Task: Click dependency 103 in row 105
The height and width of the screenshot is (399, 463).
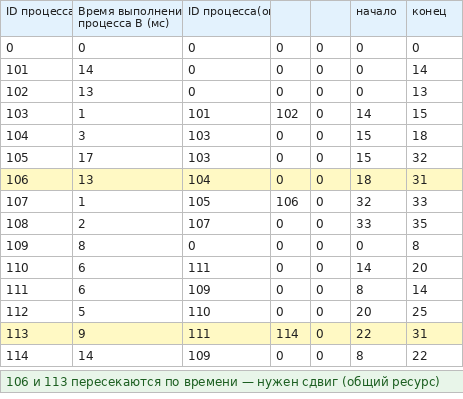Action: 226,158
